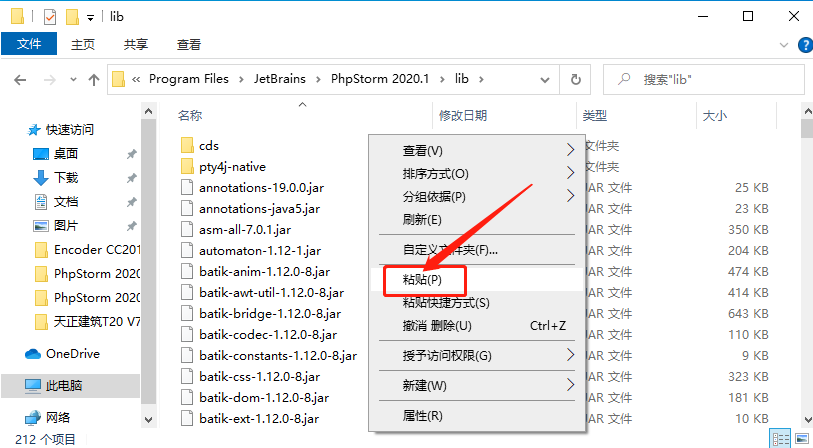Open Encoder CC201 folder in sidebar
The image size is (813, 448).
pyautogui.click(x=96, y=250)
